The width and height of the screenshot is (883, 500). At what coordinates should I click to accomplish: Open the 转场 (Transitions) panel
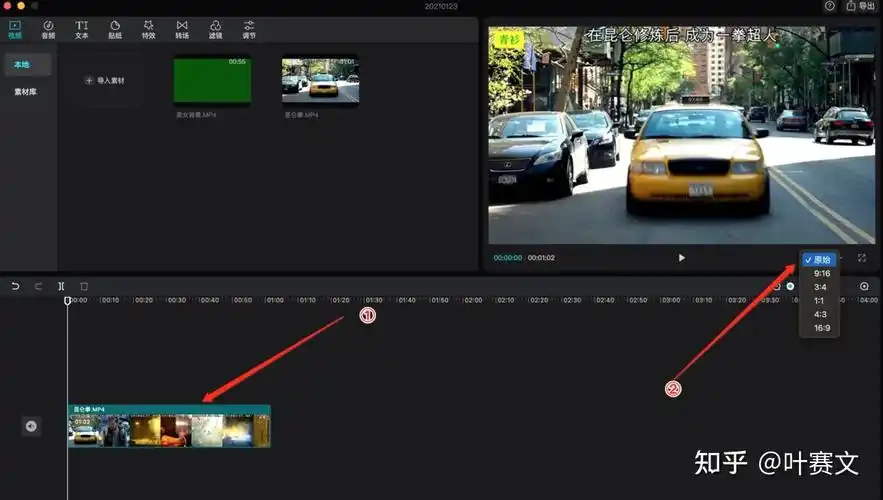[x=181, y=28]
